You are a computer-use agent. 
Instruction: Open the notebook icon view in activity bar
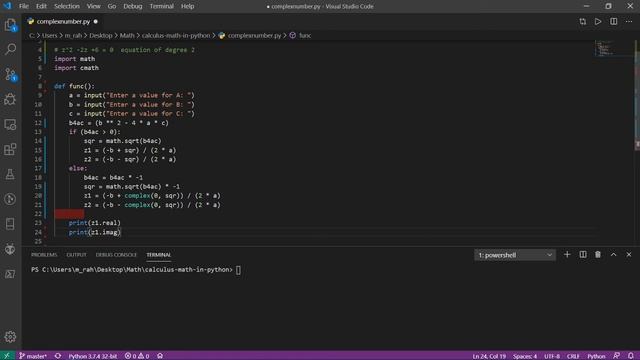[x=10, y=224]
